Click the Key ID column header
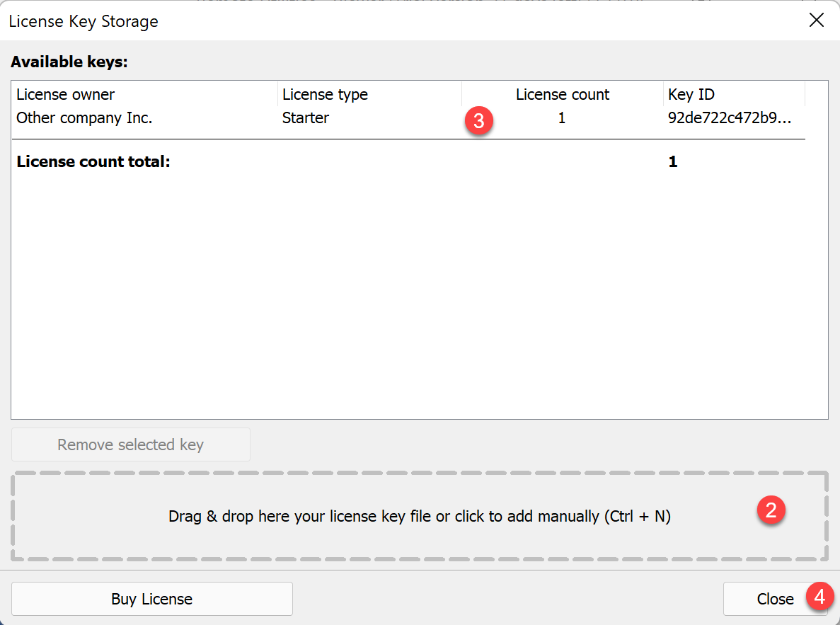 click(691, 94)
